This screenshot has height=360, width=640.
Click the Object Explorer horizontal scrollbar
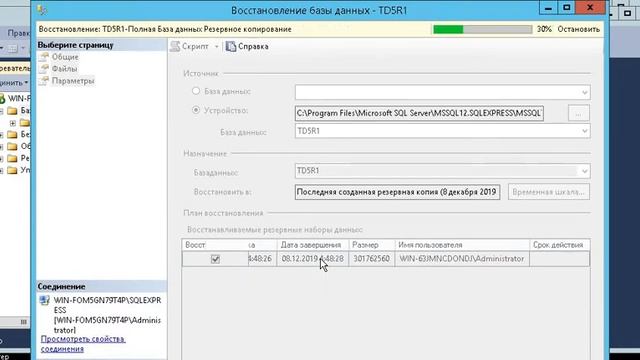pos(15,322)
